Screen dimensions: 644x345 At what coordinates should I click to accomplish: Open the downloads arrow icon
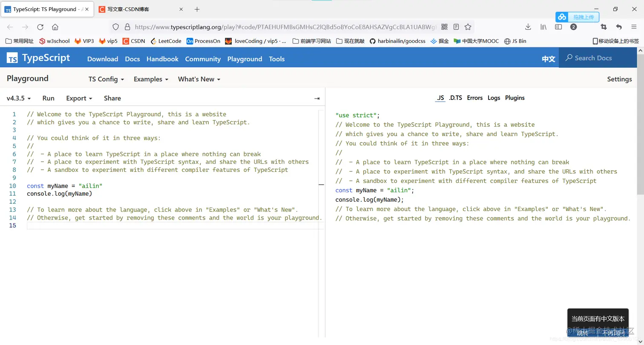528,27
